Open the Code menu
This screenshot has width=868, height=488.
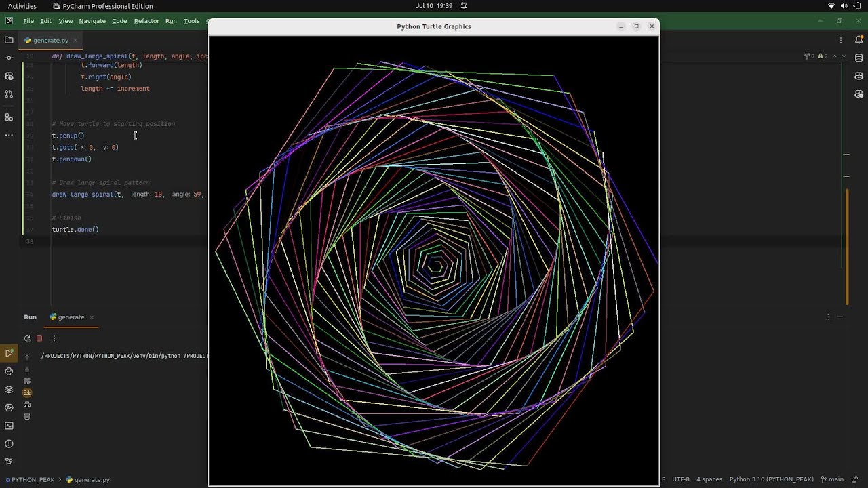pyautogui.click(x=119, y=21)
